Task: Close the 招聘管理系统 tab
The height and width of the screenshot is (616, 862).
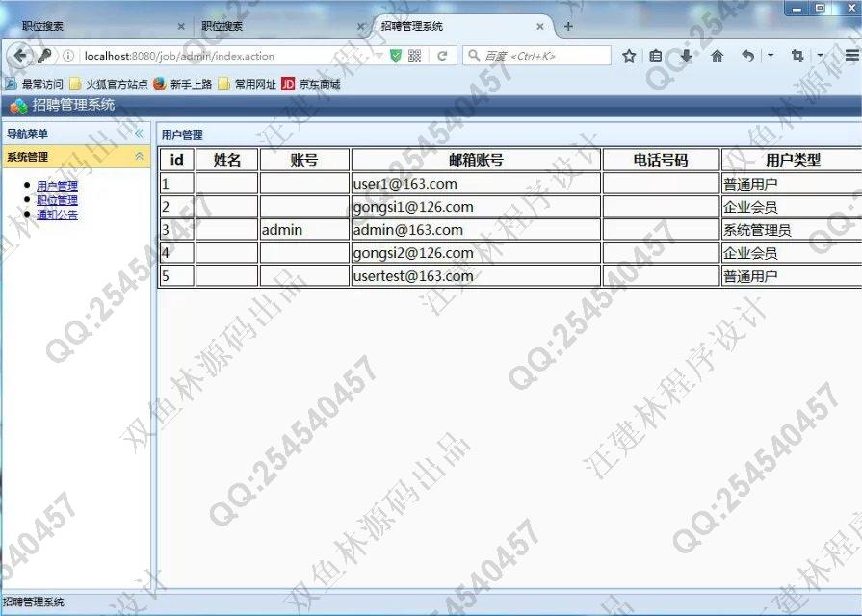Action: coord(540,26)
